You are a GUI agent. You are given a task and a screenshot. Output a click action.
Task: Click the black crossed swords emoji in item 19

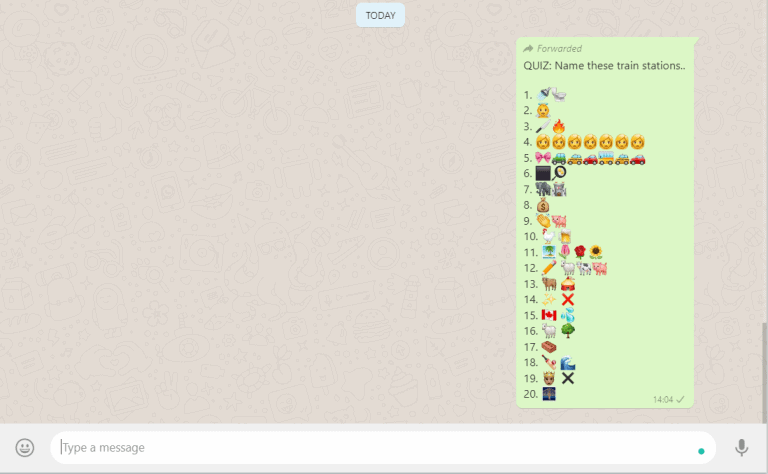click(x=567, y=378)
